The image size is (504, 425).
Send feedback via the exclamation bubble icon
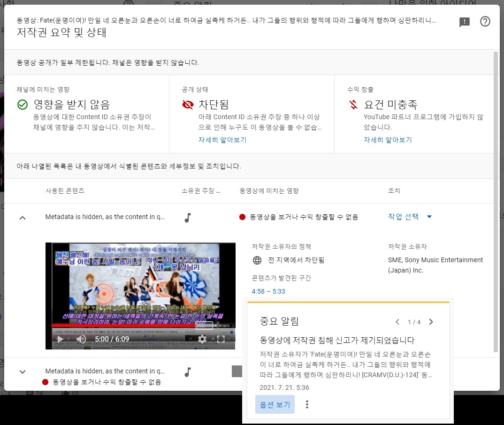coord(465,22)
